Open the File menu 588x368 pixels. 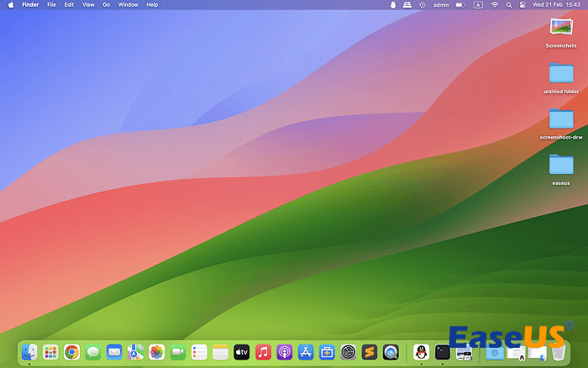[x=52, y=5]
